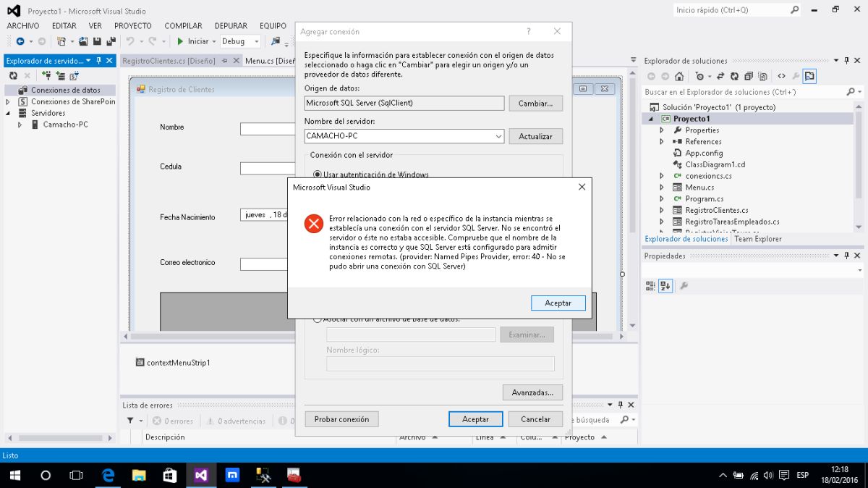Click the Navigate Backward arrow icon

pos(20,41)
